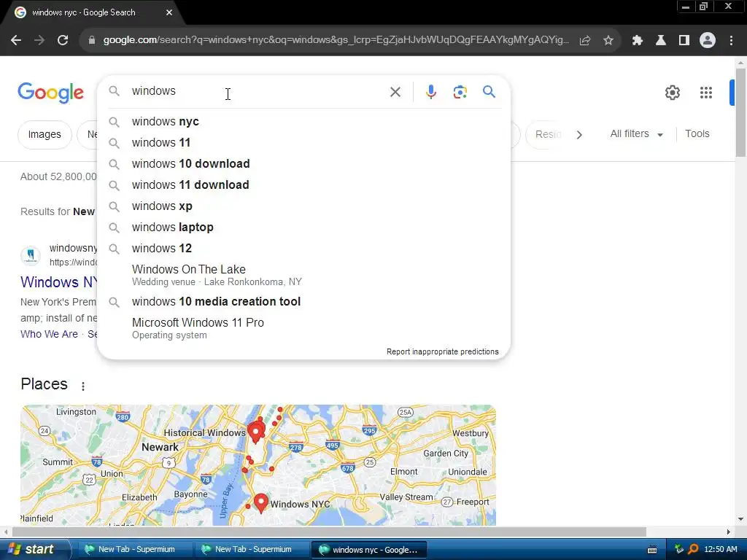Click the Who We Are sitelink
This screenshot has height=560, width=747.
[49, 334]
